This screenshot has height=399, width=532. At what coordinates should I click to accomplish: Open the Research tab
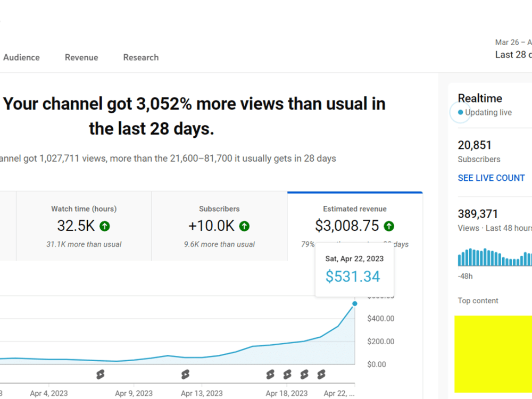tap(141, 57)
